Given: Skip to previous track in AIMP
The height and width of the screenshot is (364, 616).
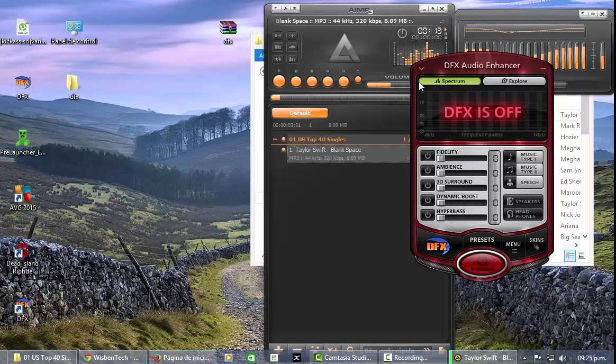Looking at the screenshot, I should [x=328, y=81].
